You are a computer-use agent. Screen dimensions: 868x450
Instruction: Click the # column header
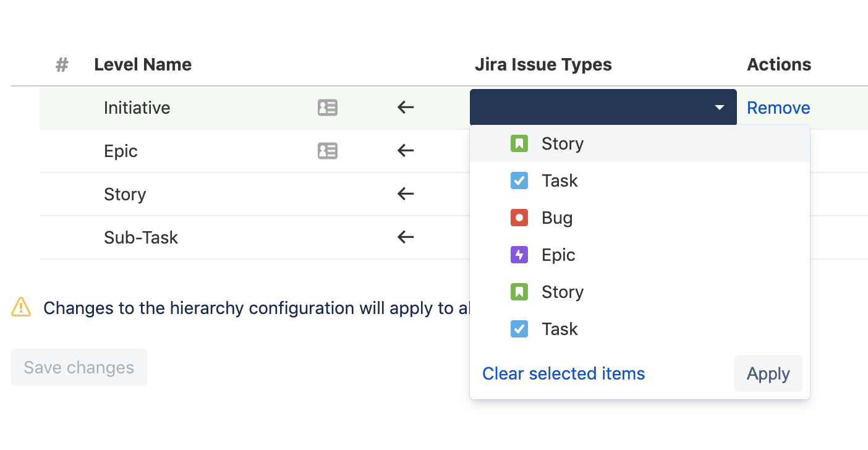62,64
